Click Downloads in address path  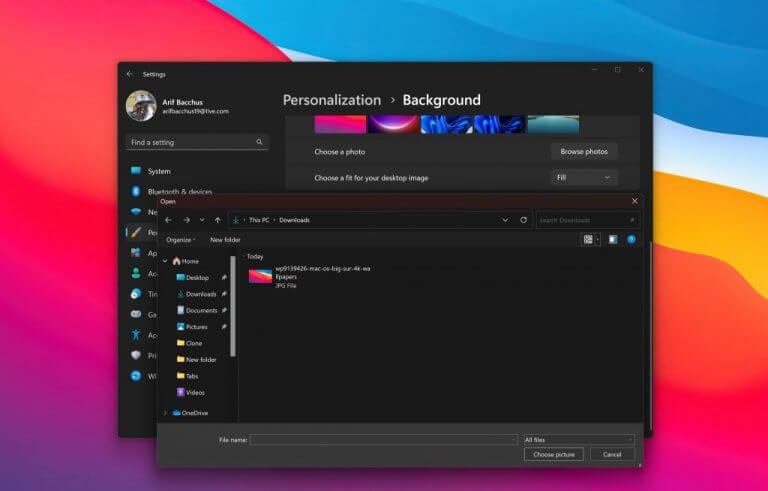pyautogui.click(x=294, y=220)
